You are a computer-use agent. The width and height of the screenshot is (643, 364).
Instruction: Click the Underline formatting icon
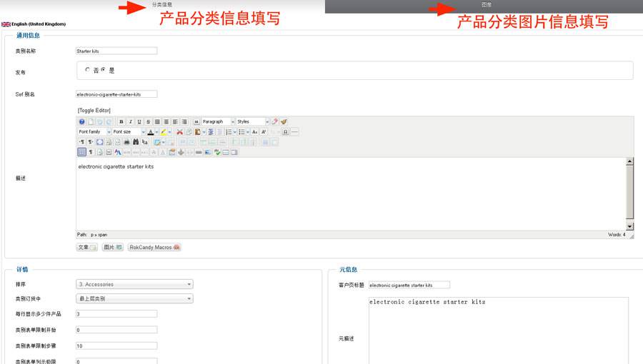pos(139,122)
